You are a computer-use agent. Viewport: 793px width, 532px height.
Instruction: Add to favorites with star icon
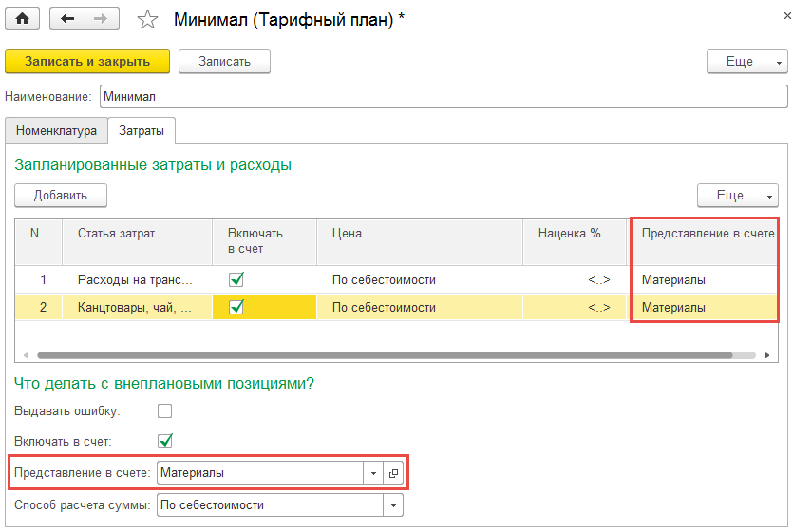tap(148, 20)
